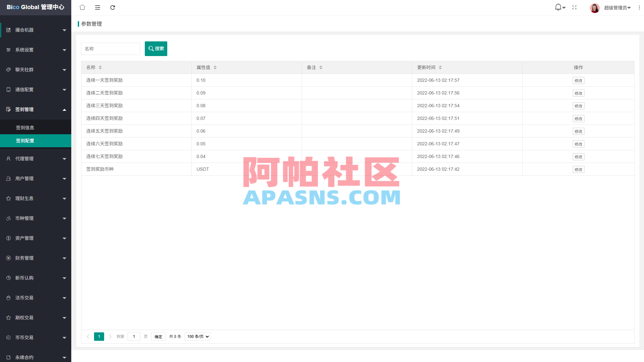
Task: Click the 签到管理 check-in management icon
Action: tap(8, 109)
